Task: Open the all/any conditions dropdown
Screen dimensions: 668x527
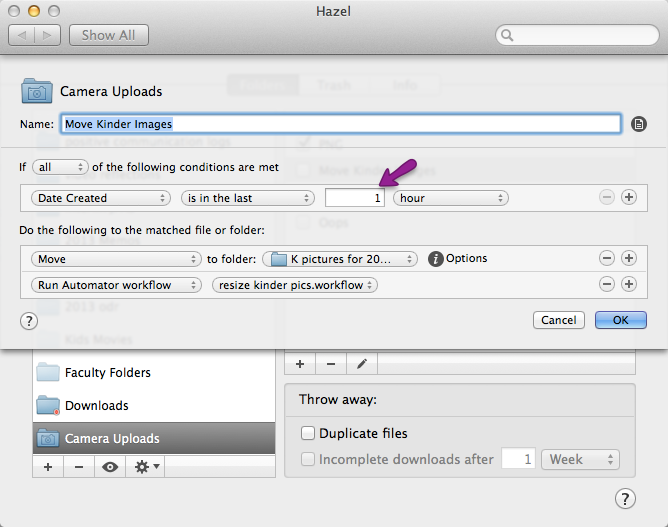Action: [x=60, y=167]
